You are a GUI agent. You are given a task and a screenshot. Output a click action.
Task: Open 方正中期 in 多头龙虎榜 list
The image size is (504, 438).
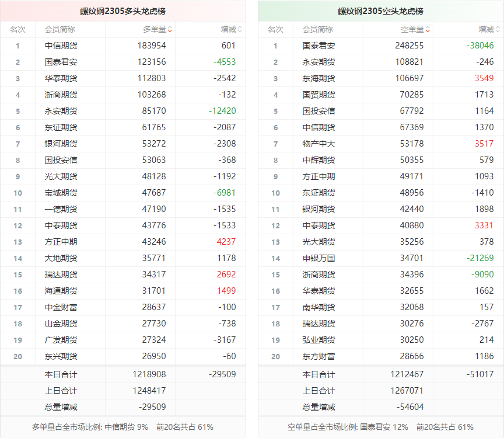[x=61, y=242]
